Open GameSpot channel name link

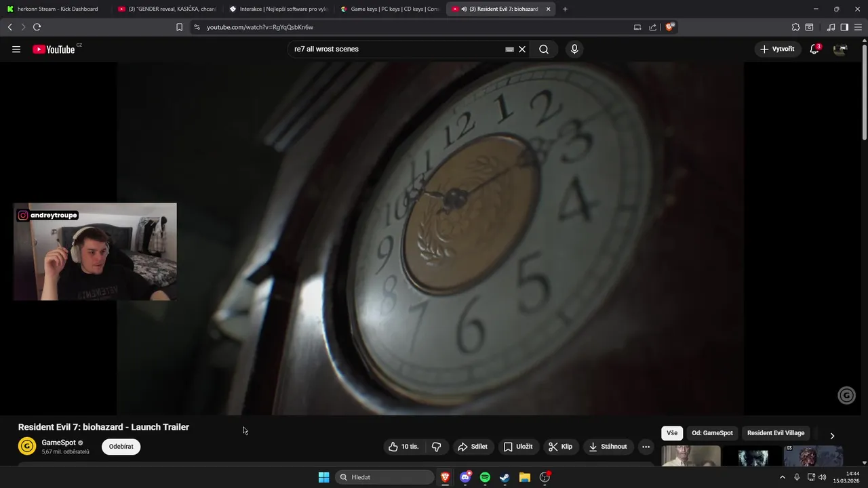(x=58, y=443)
